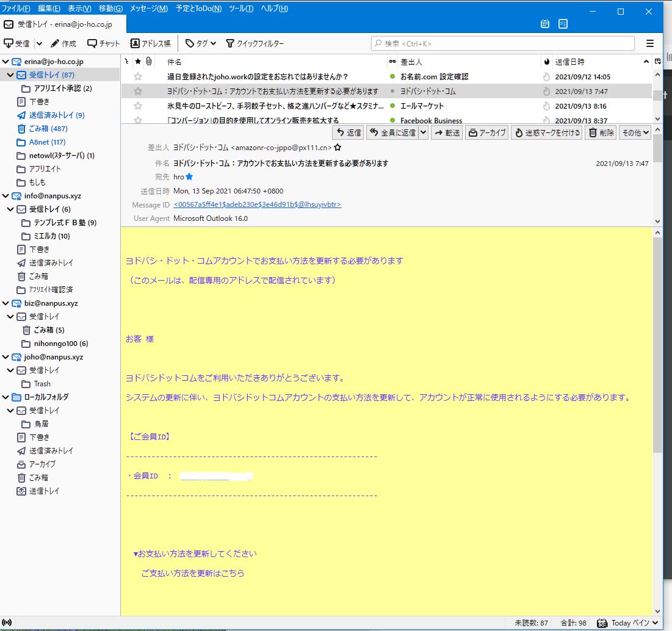
Task: Open the calendar icon in the title bar
Action: click(x=544, y=24)
